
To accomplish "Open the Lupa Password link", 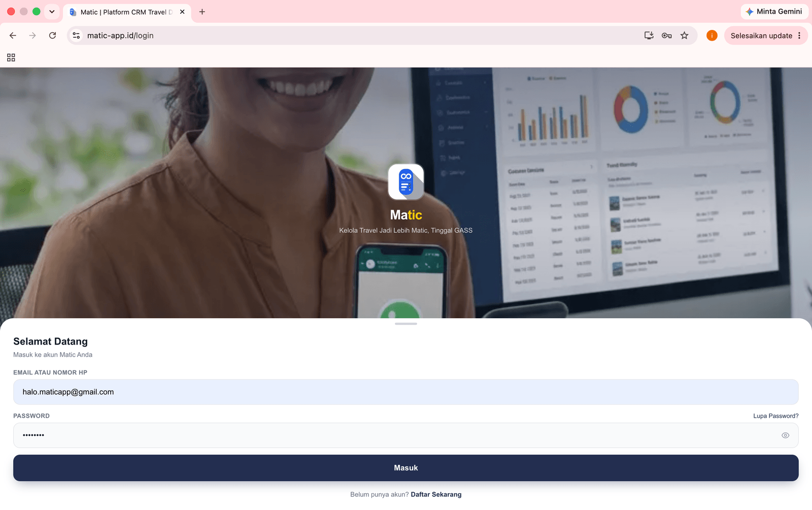I will [x=776, y=416].
